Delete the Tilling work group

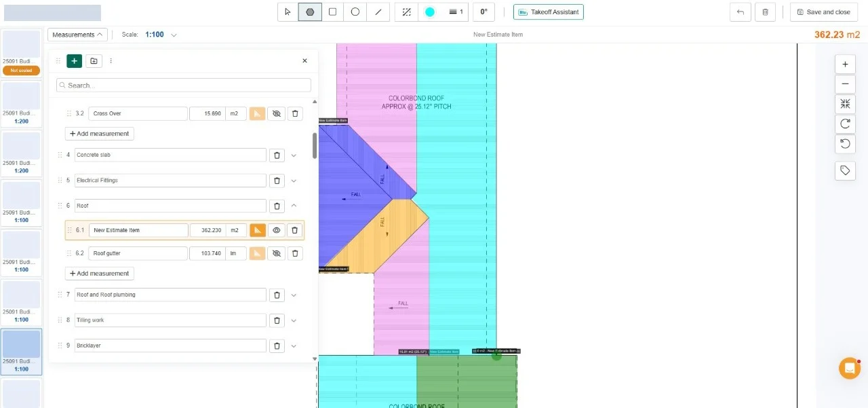click(x=277, y=320)
